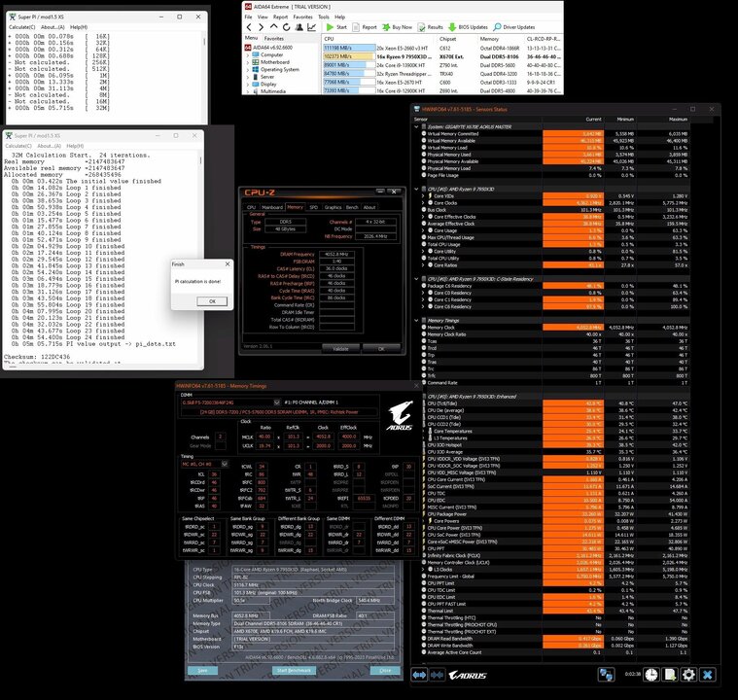Open the Favorites menu in AIDA64
Viewport: 738px width, 700px height.
point(303,17)
